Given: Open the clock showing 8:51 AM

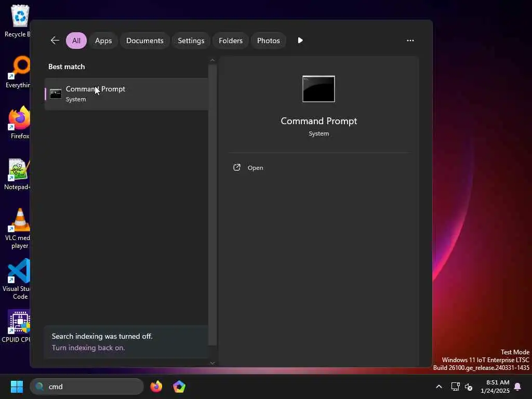Looking at the screenshot, I should tap(495, 387).
